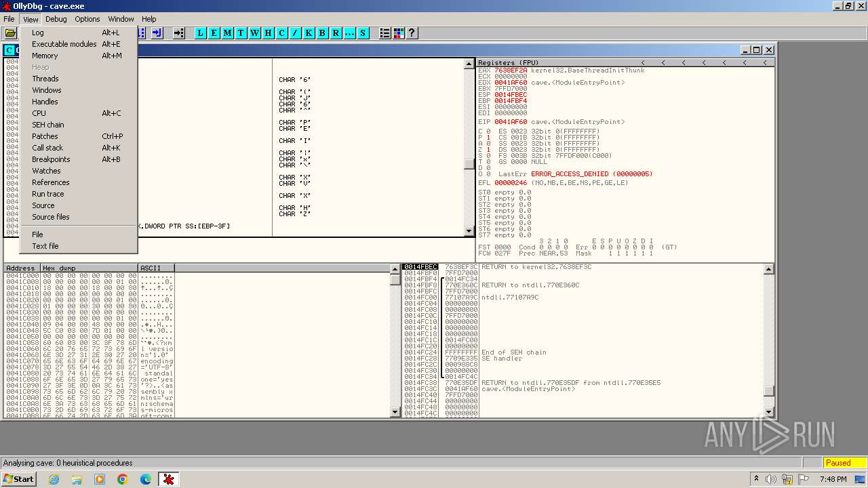Click Hex dump column header
This screenshot has width=868, height=488.
89,268
